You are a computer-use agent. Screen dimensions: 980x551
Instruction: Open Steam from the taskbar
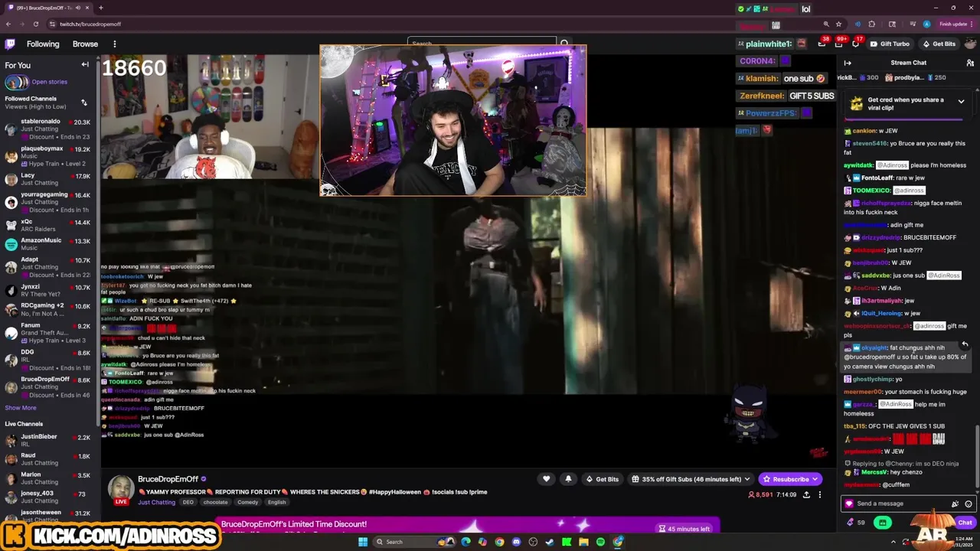pos(550,542)
